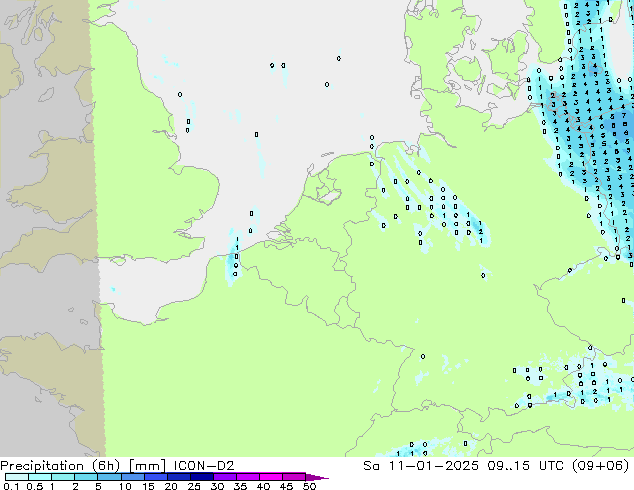The height and width of the screenshot is (490, 634).
Task: Click the legend label '40'
Action: [263, 486]
